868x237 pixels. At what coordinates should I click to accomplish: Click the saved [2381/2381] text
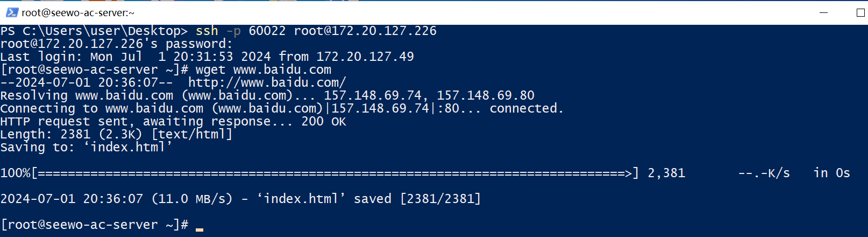click(417, 199)
